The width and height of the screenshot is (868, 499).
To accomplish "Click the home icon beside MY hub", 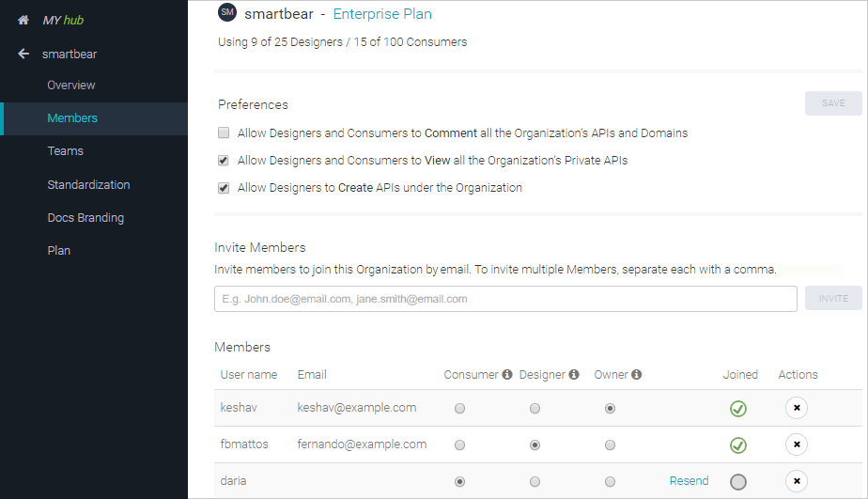I will [23, 20].
